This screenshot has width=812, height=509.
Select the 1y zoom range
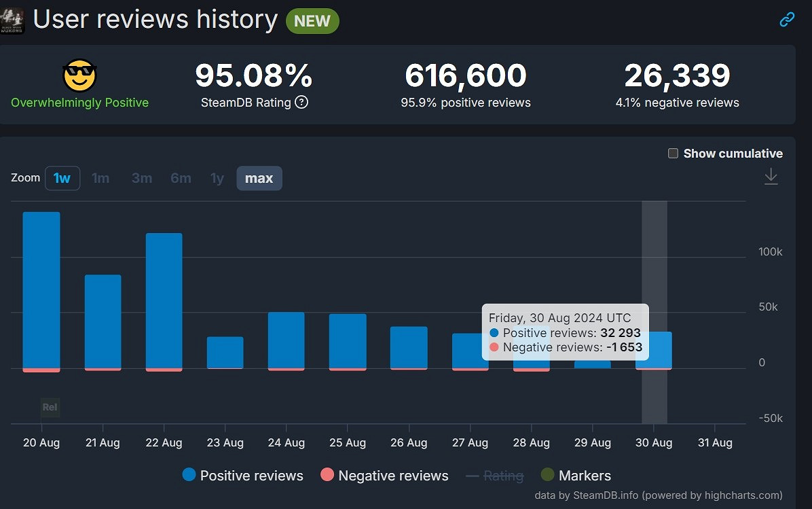tap(217, 178)
